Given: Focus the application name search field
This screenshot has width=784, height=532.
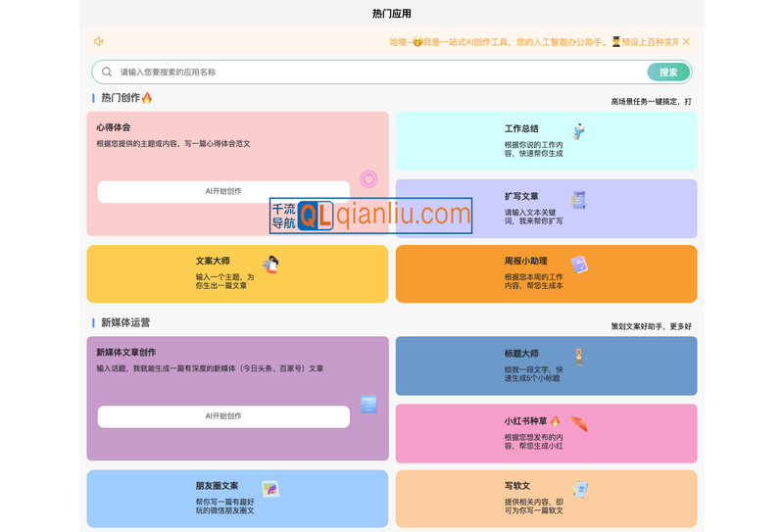Looking at the screenshot, I should coord(372,72).
